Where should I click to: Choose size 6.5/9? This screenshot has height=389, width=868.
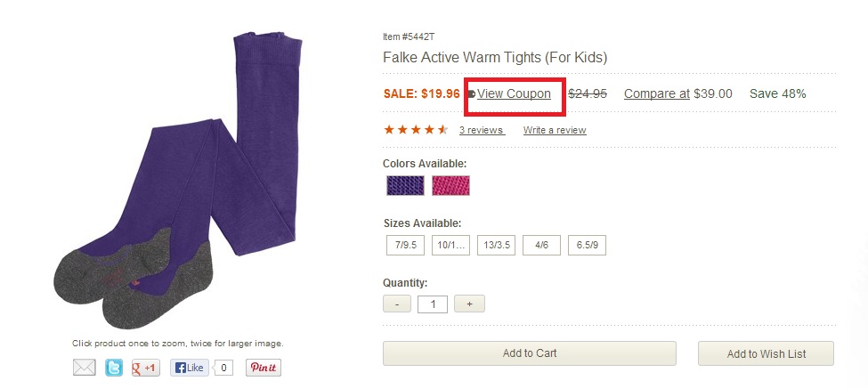click(587, 246)
